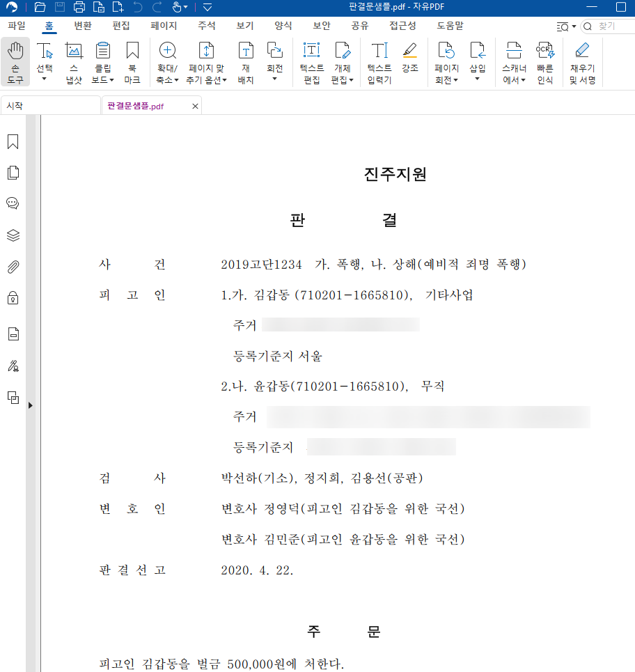The image size is (635, 672).
Task: Open the Zoom (확대/축소) dropdown
Action: pyautogui.click(x=168, y=62)
